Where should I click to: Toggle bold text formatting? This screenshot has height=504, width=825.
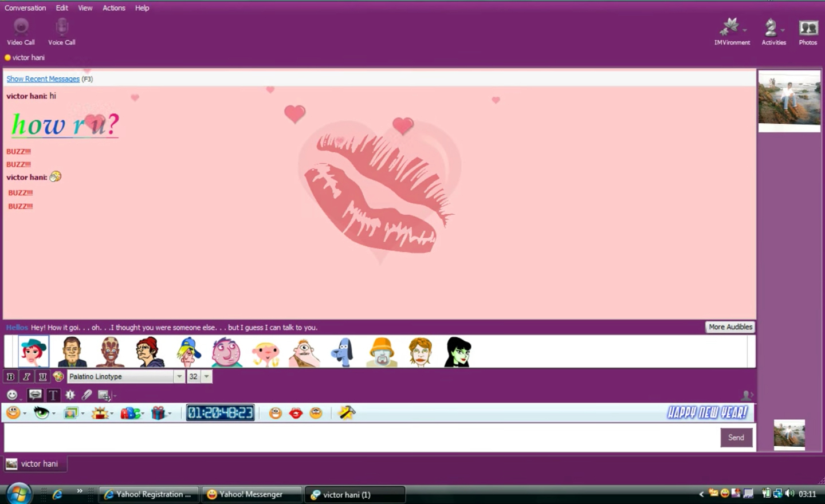10,376
